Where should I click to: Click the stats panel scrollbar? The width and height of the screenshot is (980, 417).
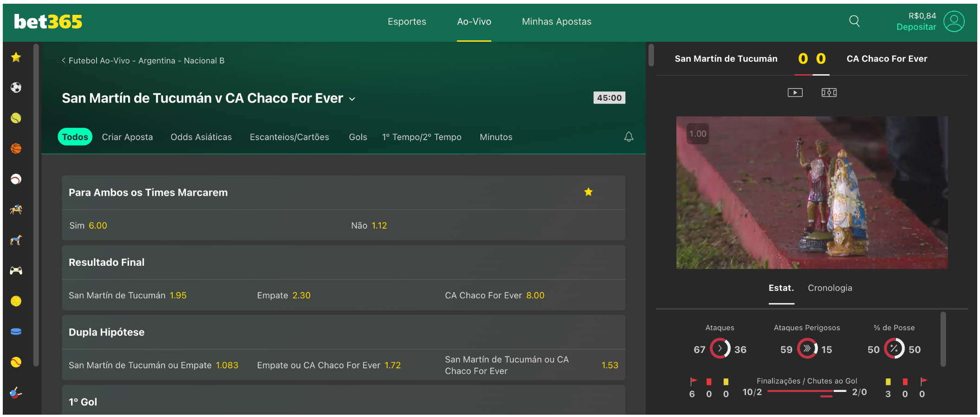pos(943,340)
